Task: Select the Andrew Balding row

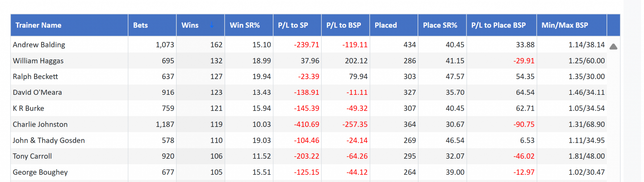Action: click(x=39, y=45)
